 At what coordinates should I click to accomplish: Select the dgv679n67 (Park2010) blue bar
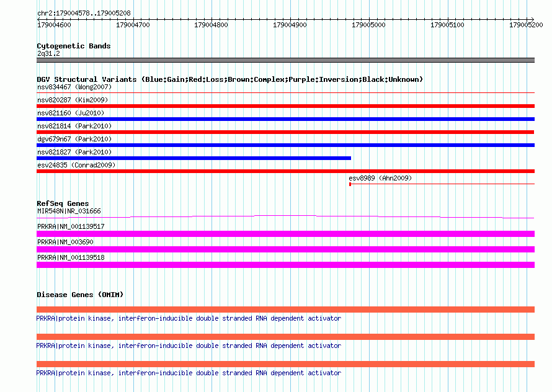click(x=285, y=145)
